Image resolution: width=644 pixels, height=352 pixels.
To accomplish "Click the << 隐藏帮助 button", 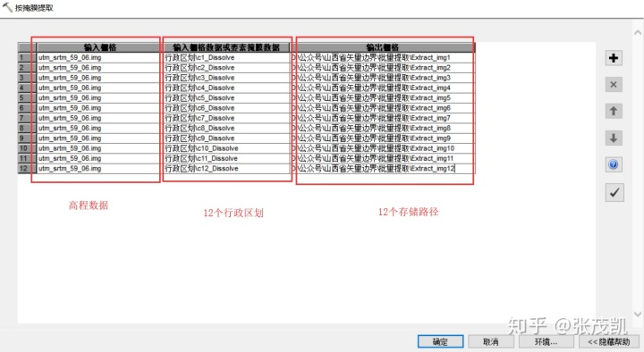I will tap(609, 342).
